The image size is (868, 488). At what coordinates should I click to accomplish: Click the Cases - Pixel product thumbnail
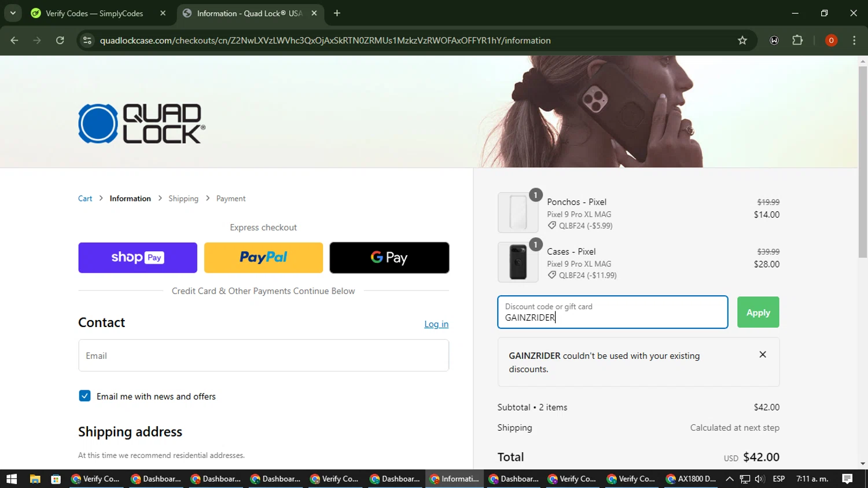(518, 262)
